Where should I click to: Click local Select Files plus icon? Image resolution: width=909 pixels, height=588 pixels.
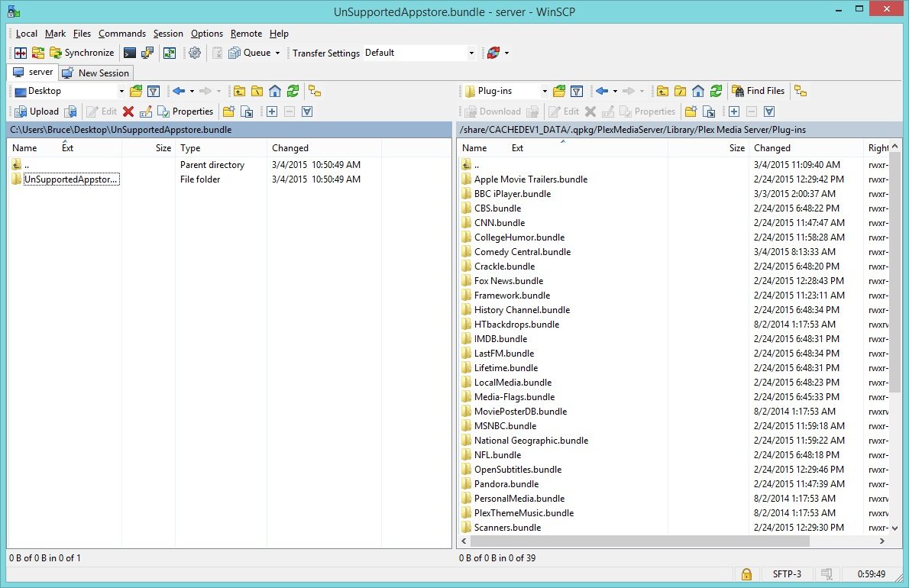(272, 111)
